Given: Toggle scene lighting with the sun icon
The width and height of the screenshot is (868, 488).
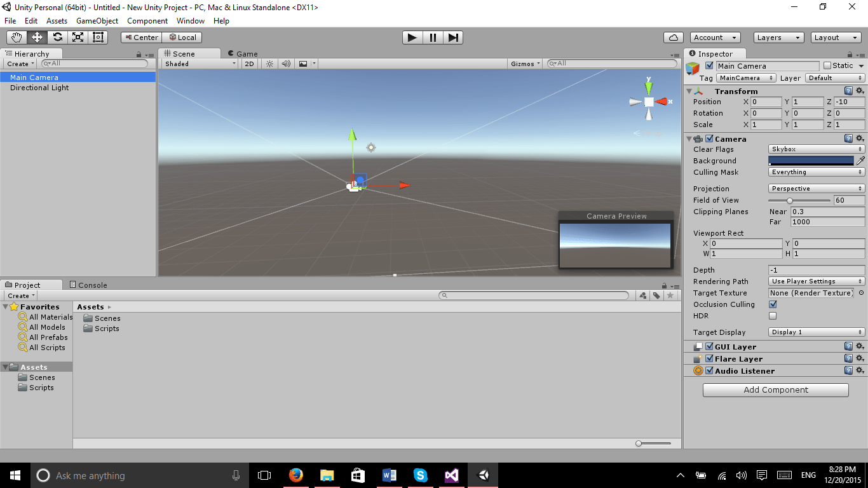Looking at the screenshot, I should click(269, 64).
